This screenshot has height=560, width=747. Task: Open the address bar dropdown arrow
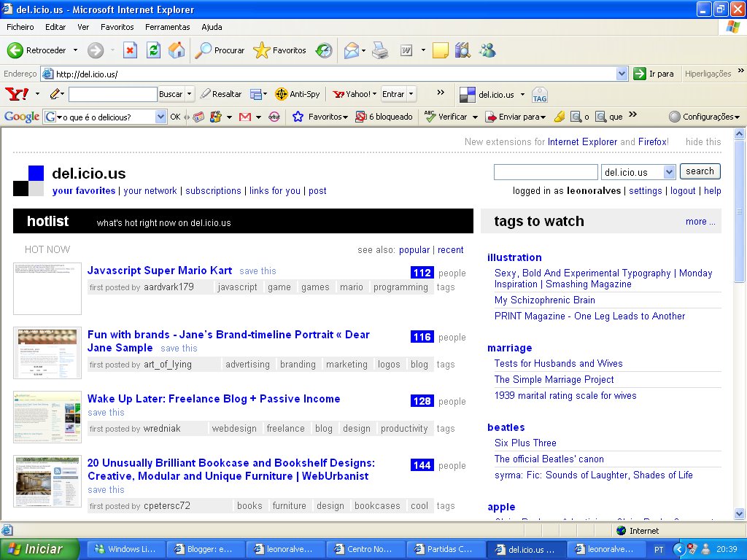pyautogui.click(x=622, y=74)
